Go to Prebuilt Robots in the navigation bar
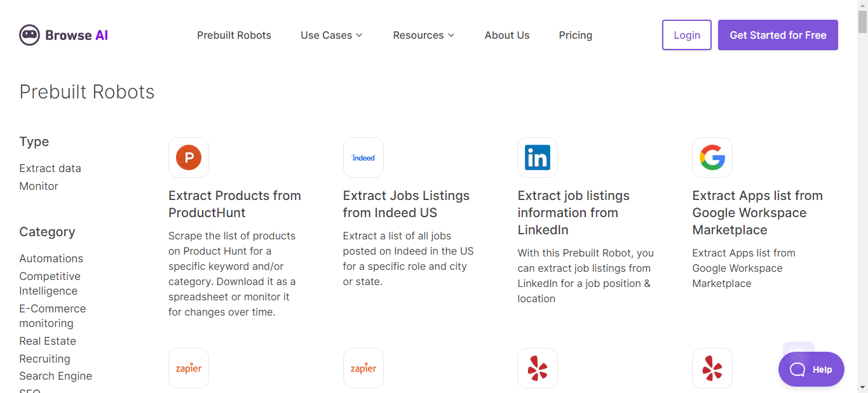868x393 pixels. 234,35
